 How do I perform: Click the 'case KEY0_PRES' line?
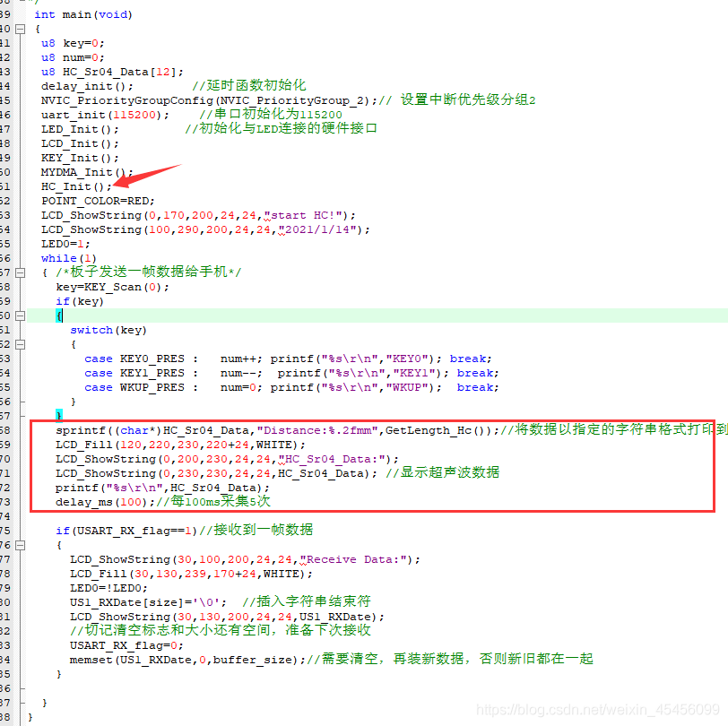(288, 359)
